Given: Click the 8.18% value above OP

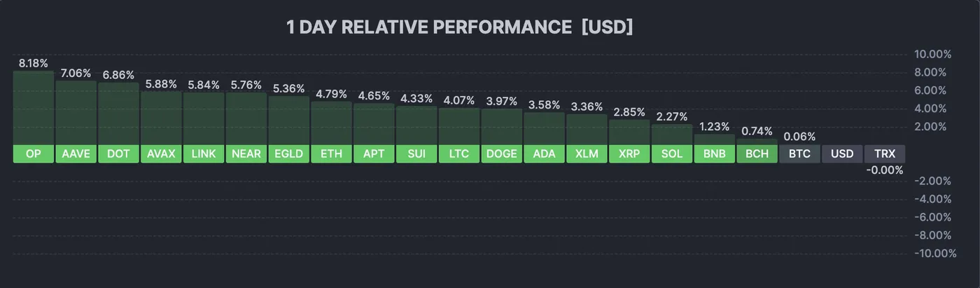Looking at the screenshot, I should (x=33, y=63).
